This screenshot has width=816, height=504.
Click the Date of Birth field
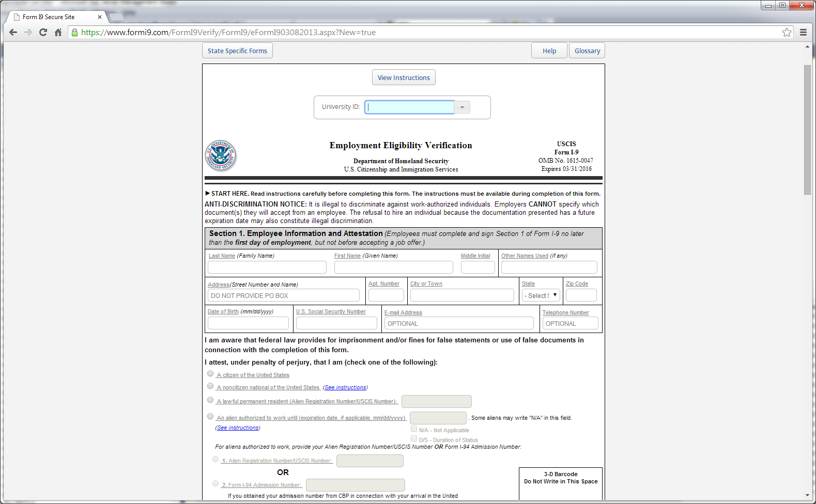click(248, 323)
